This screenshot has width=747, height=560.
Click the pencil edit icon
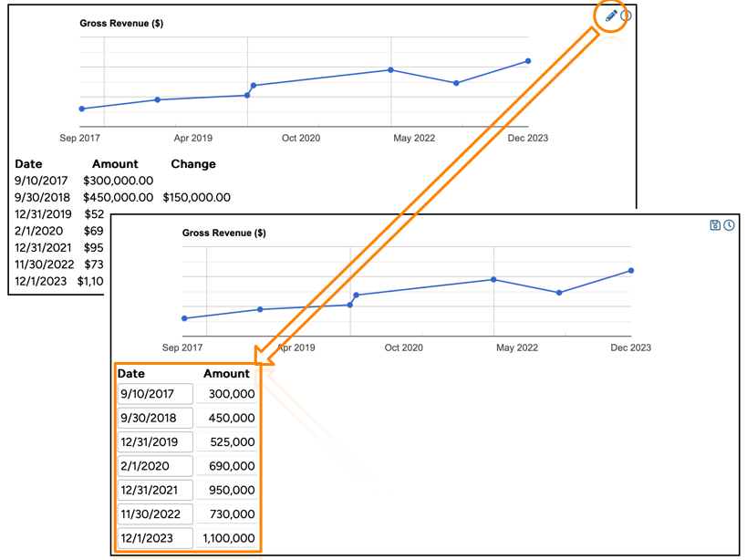pyautogui.click(x=611, y=16)
